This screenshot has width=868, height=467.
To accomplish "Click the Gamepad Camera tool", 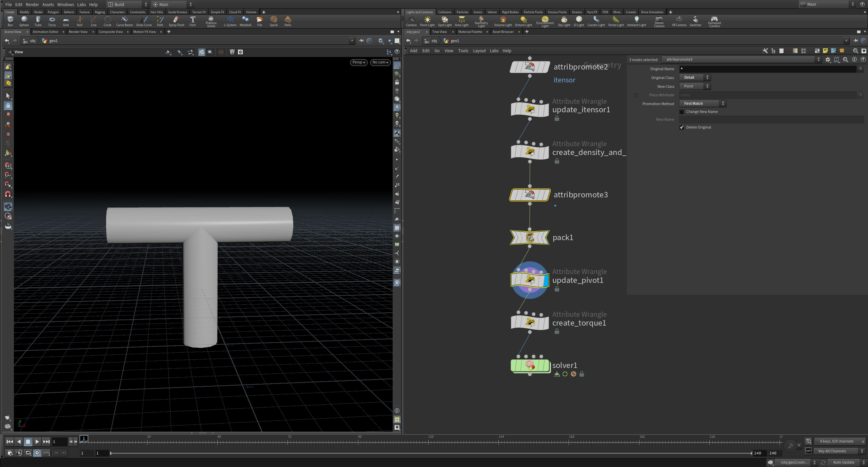I will point(714,21).
